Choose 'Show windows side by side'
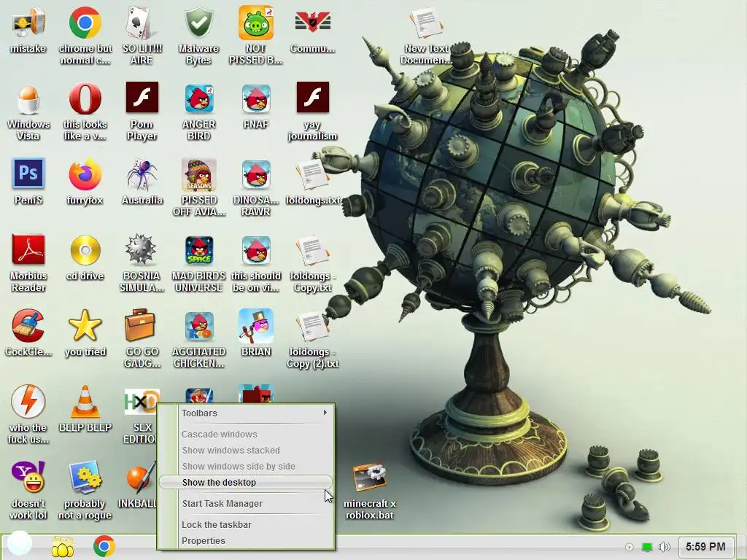Image resolution: width=747 pixels, height=560 pixels. [x=246, y=466]
